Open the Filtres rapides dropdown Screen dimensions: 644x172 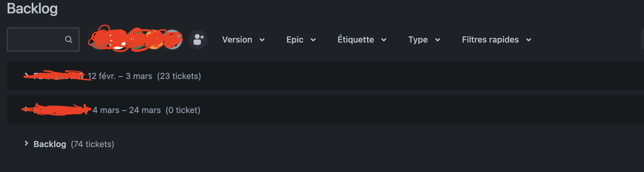[497, 40]
